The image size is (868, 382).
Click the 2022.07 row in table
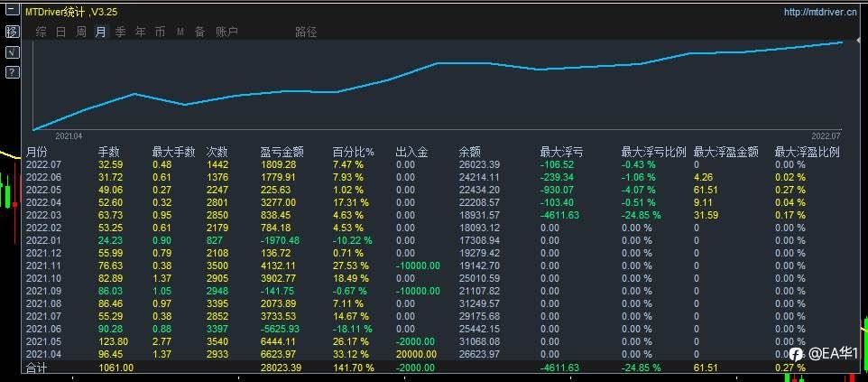pos(433,164)
